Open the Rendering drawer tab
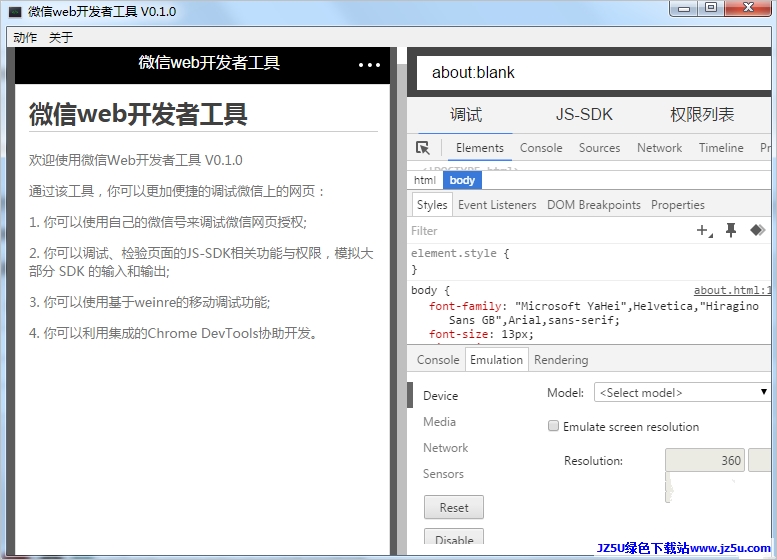 click(561, 360)
